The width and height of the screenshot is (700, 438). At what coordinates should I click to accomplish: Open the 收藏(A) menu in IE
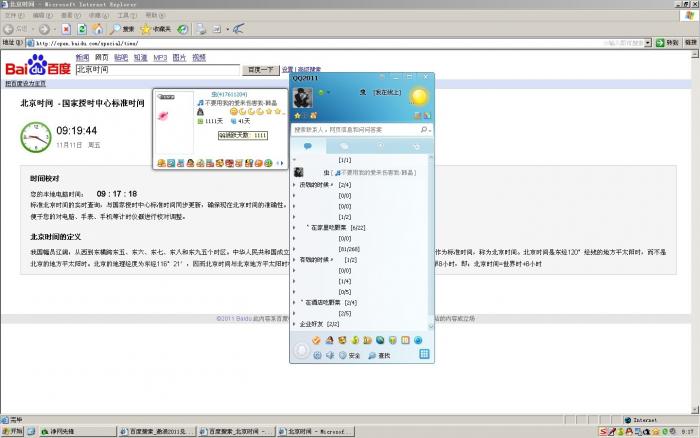pos(98,15)
